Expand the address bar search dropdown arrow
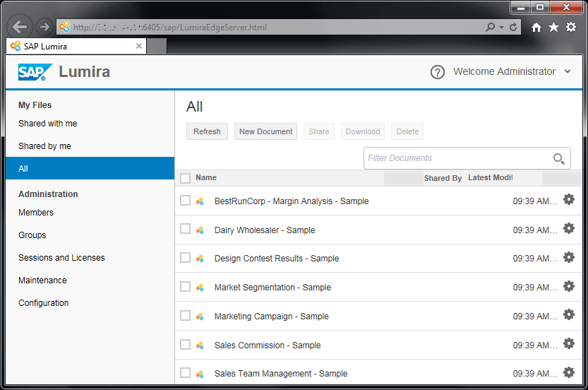588x390 pixels. coord(501,28)
